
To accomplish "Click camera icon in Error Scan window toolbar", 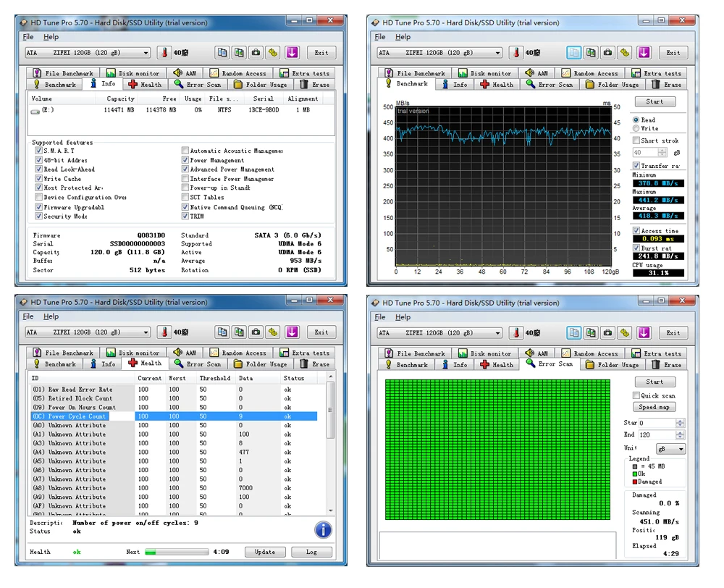I will pos(607,332).
